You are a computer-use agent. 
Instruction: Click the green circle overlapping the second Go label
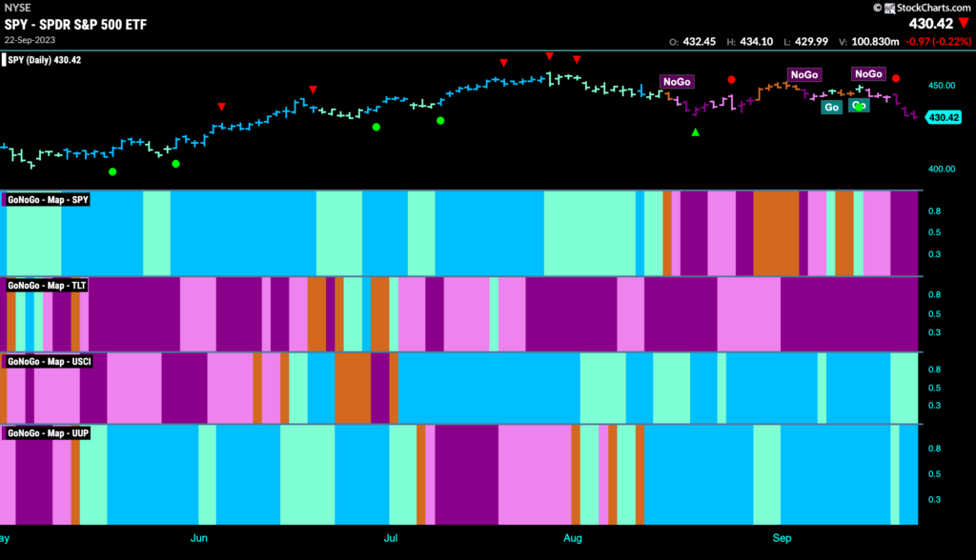coord(860,107)
